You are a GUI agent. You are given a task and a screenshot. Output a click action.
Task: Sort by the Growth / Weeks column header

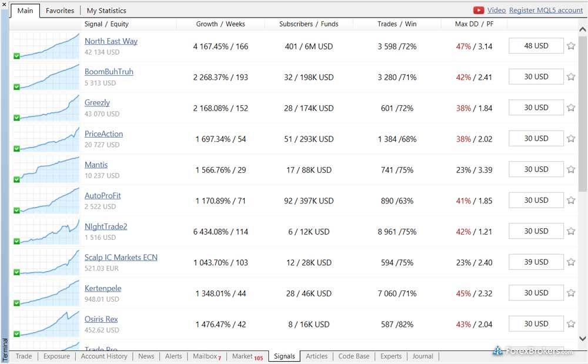[220, 24]
